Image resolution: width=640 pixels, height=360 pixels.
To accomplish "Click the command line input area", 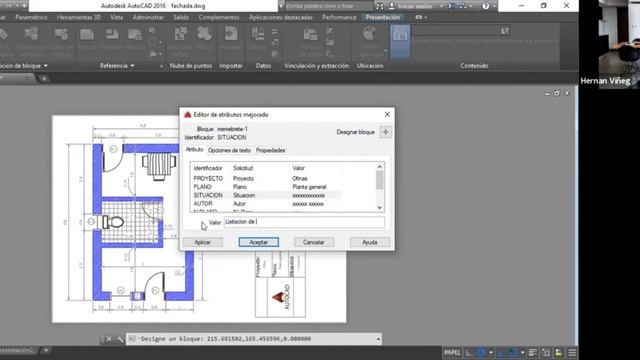I will [253, 339].
